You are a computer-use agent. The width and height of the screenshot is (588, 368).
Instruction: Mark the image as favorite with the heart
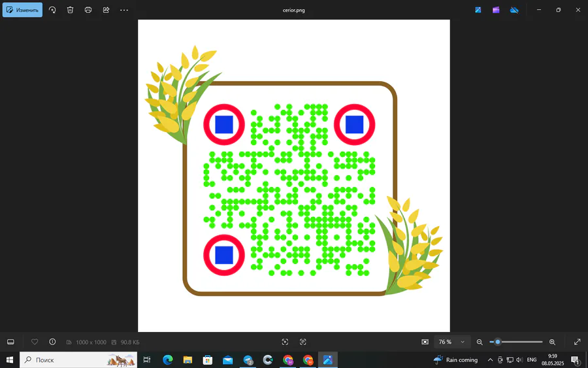(x=35, y=342)
